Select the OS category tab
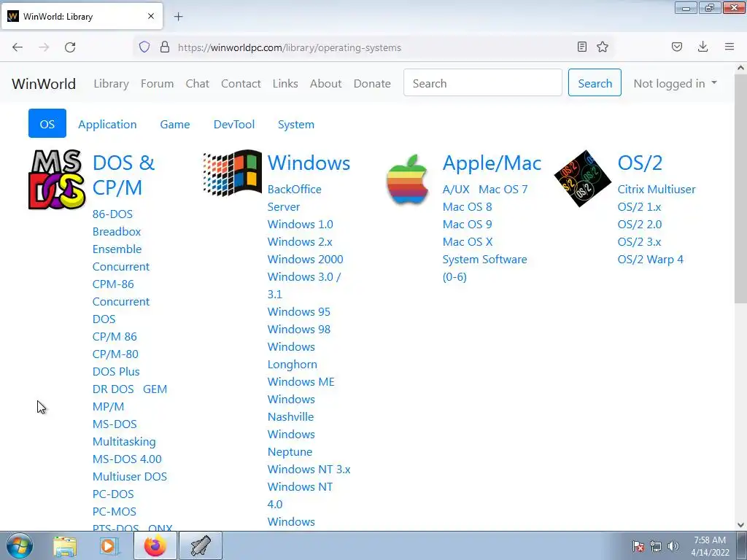747x560 pixels. pyautogui.click(x=47, y=124)
